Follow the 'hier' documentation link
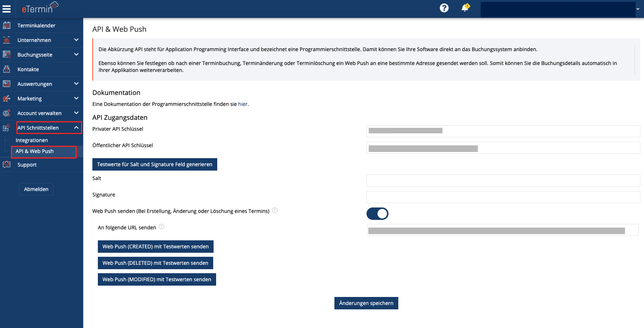 tap(243, 104)
